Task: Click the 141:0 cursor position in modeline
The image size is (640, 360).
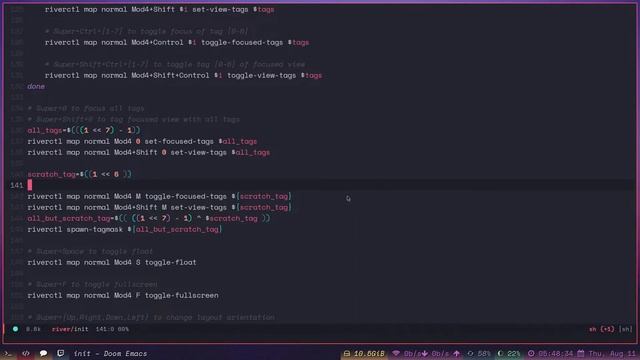Action: (x=105, y=329)
